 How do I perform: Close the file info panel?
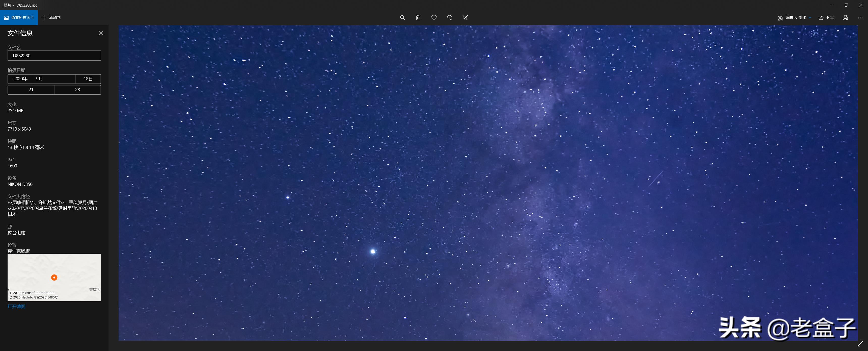click(x=101, y=33)
